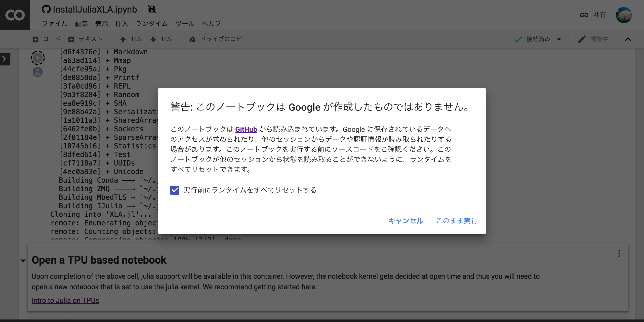
Task: Open the ツール menu
Action: tap(185, 23)
